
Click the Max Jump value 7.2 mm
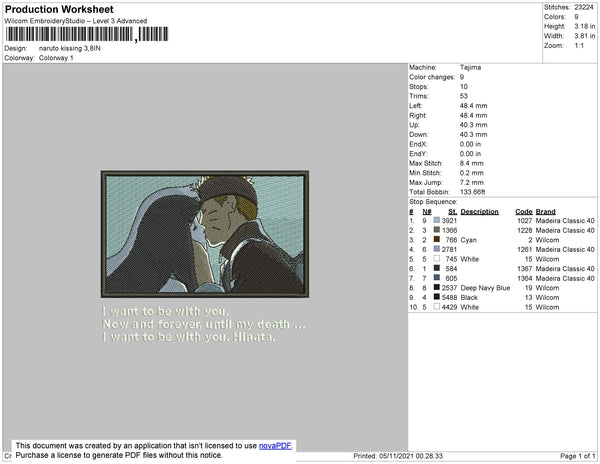pos(471,182)
